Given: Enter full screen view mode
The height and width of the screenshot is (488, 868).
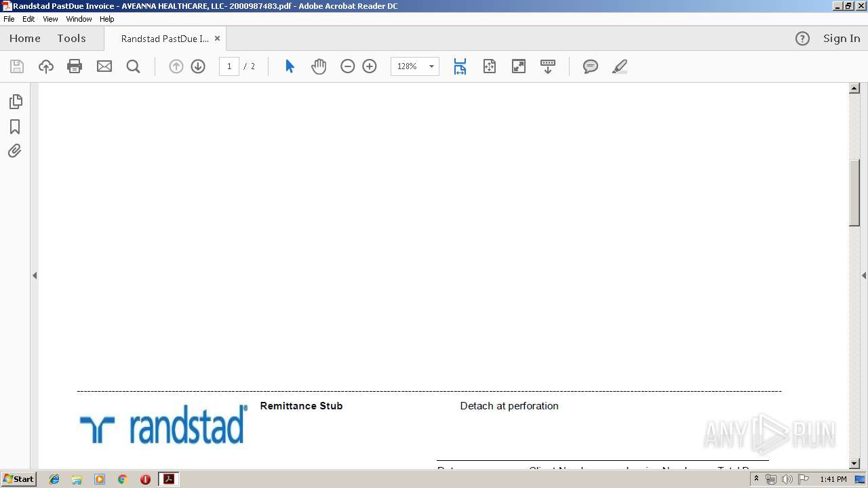Looking at the screenshot, I should (x=519, y=66).
